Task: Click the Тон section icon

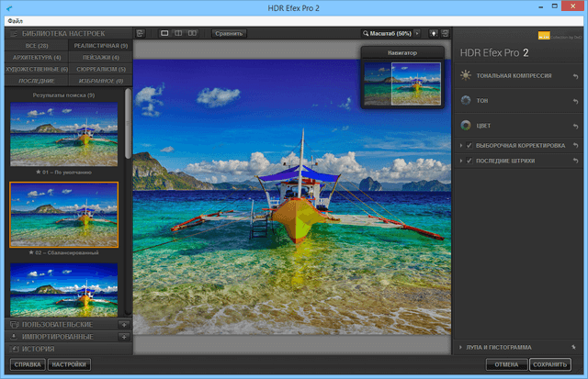Action: point(467,101)
